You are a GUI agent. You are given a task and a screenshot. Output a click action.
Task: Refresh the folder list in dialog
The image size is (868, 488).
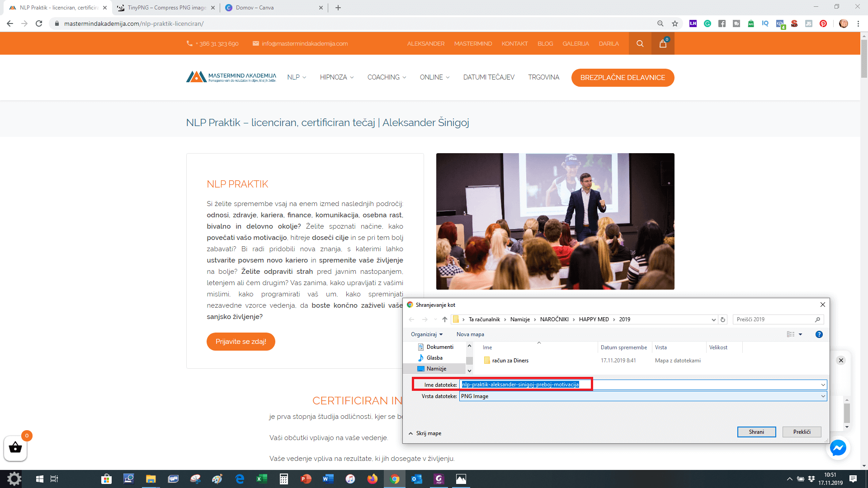723,319
